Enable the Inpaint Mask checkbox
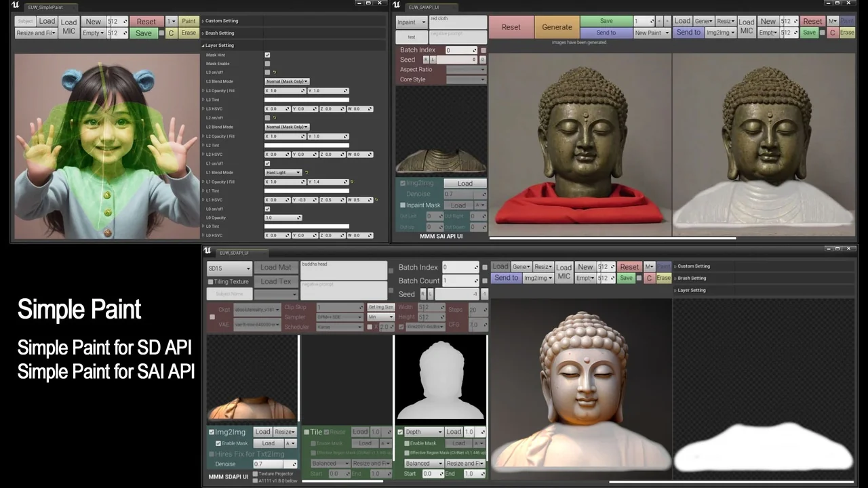 tap(403, 205)
